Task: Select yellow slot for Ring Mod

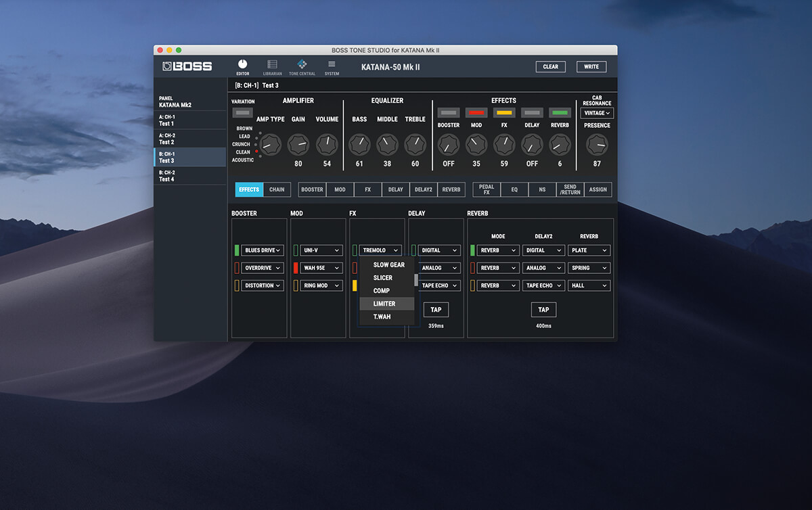Action: 296,285
